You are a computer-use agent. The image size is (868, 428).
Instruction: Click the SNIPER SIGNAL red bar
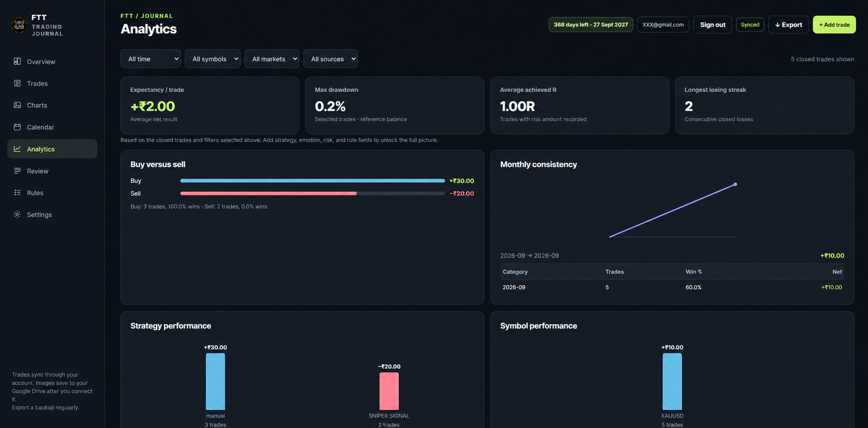(x=389, y=391)
